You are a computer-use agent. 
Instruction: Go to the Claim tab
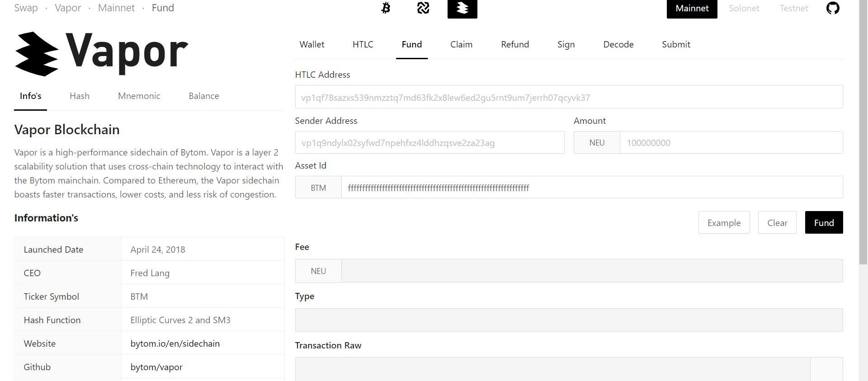[x=461, y=44]
